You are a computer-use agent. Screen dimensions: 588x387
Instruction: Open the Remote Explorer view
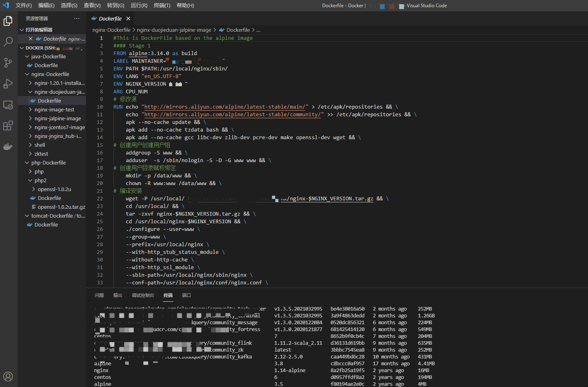coord(8,105)
